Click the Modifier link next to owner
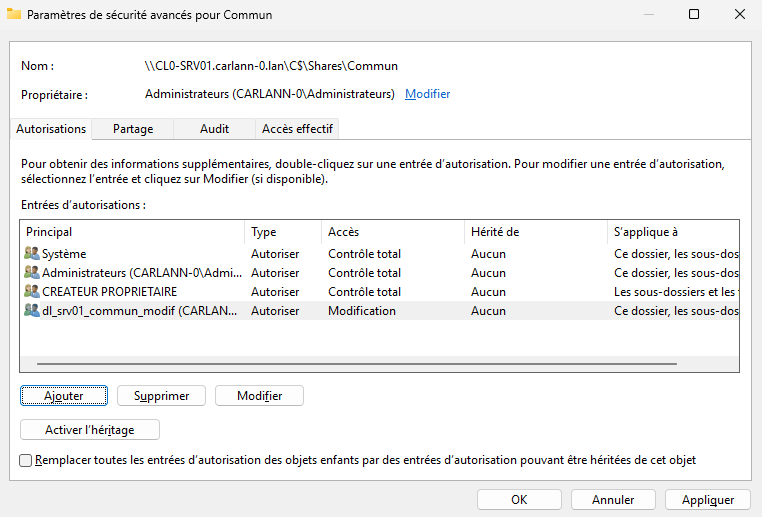 tap(427, 94)
